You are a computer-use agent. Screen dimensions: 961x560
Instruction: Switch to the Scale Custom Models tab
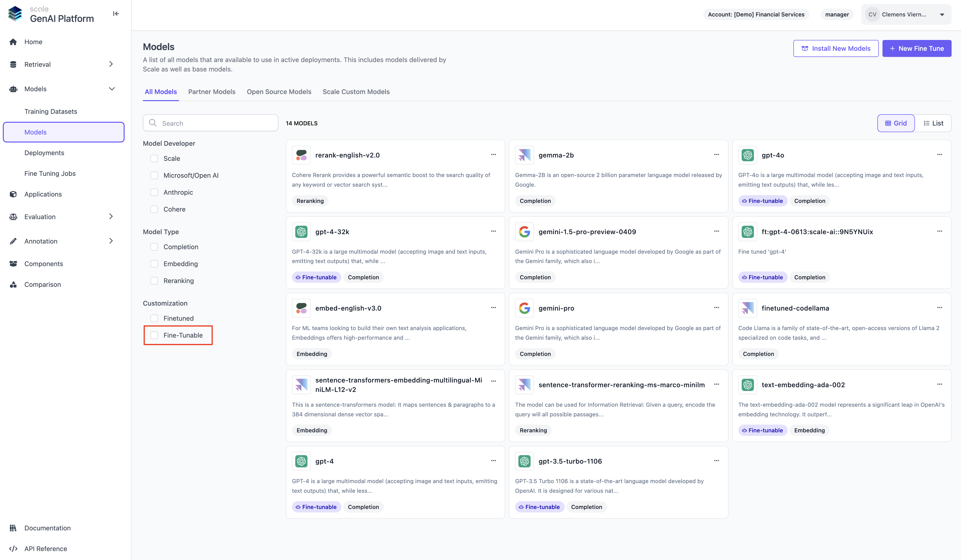coord(356,91)
